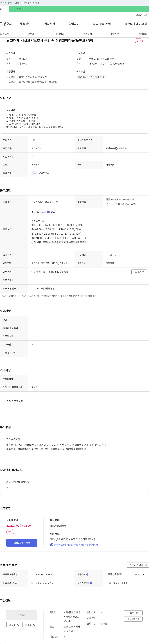Click D-7 badge under 접수 마감일
The width and height of the screenshot is (149, 644).
pyautogui.click(x=10, y=532)
